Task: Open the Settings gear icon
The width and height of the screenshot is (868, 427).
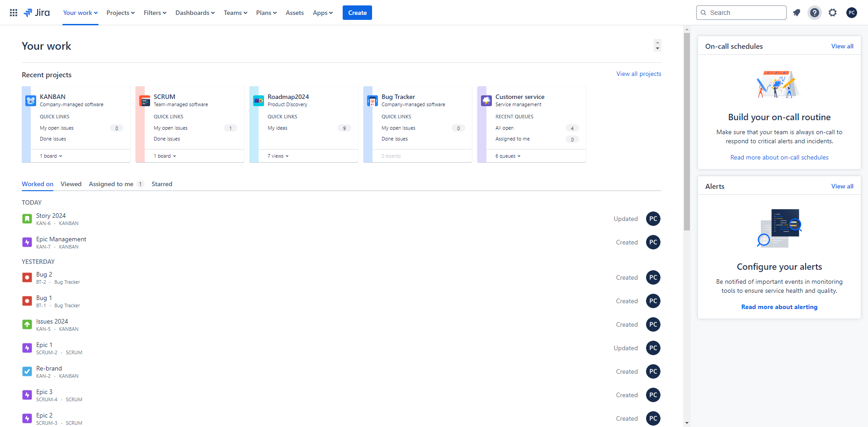Action: pos(833,13)
